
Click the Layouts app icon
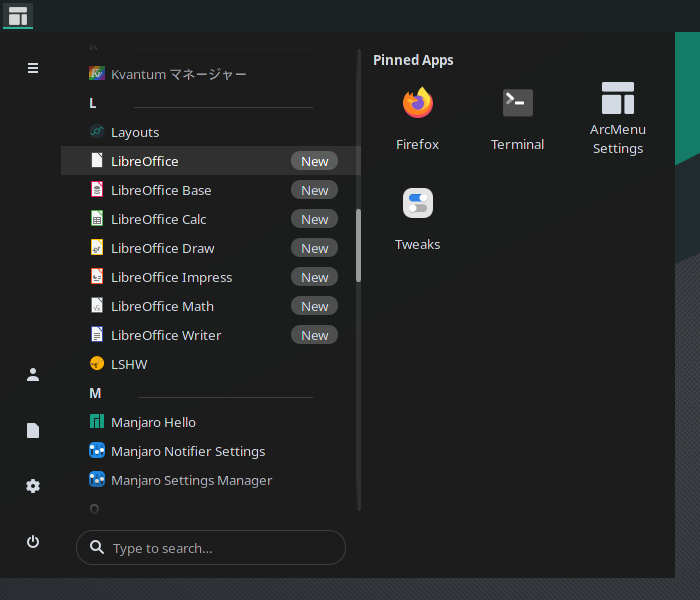(x=97, y=132)
